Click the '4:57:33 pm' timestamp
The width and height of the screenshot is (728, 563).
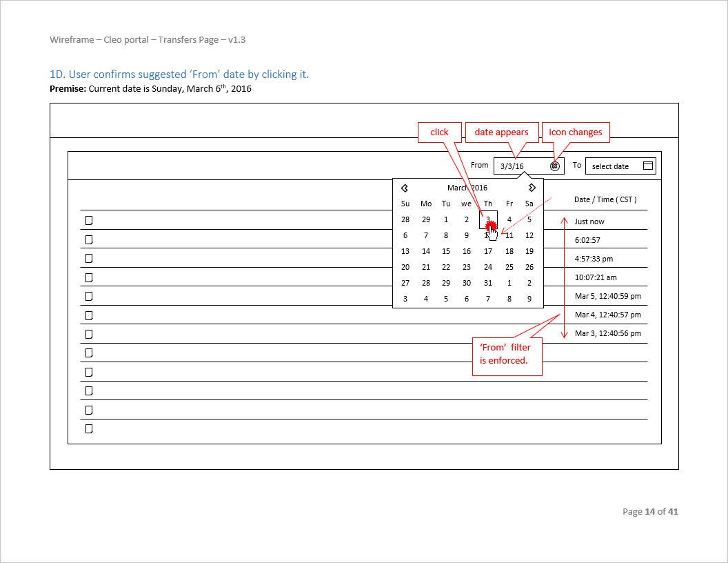(x=594, y=259)
